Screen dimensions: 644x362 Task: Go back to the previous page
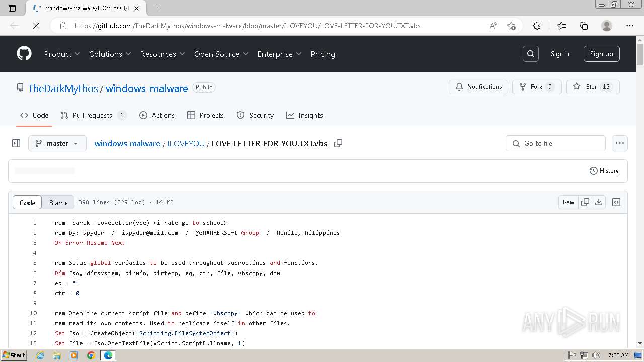pos(14,26)
